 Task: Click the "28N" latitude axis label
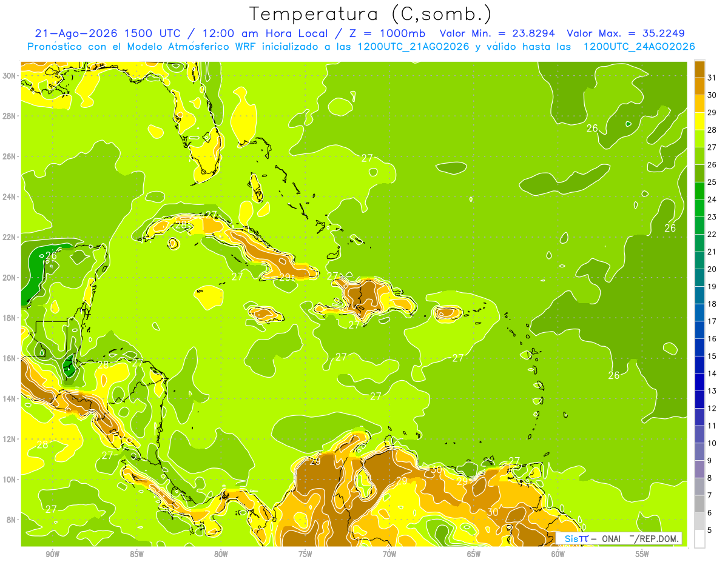[x=10, y=116]
